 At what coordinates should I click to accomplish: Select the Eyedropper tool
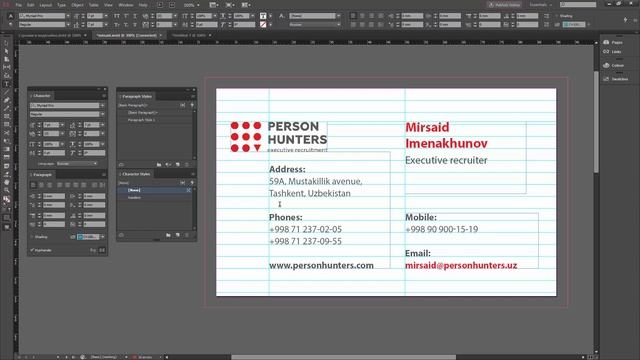(x=6, y=174)
